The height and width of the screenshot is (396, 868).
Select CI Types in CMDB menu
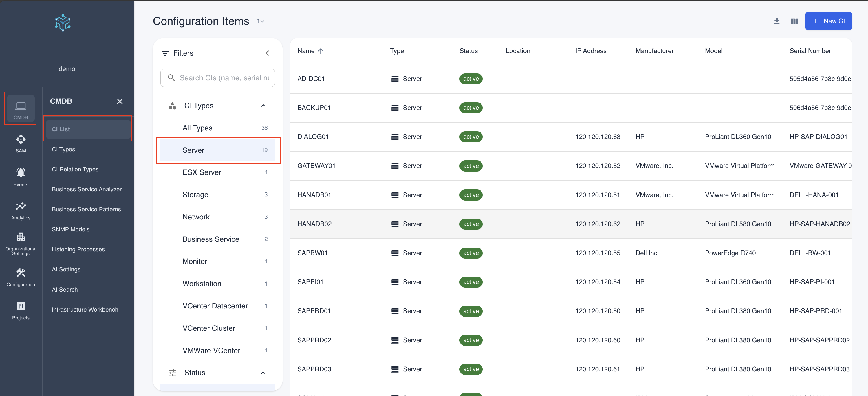click(x=63, y=149)
